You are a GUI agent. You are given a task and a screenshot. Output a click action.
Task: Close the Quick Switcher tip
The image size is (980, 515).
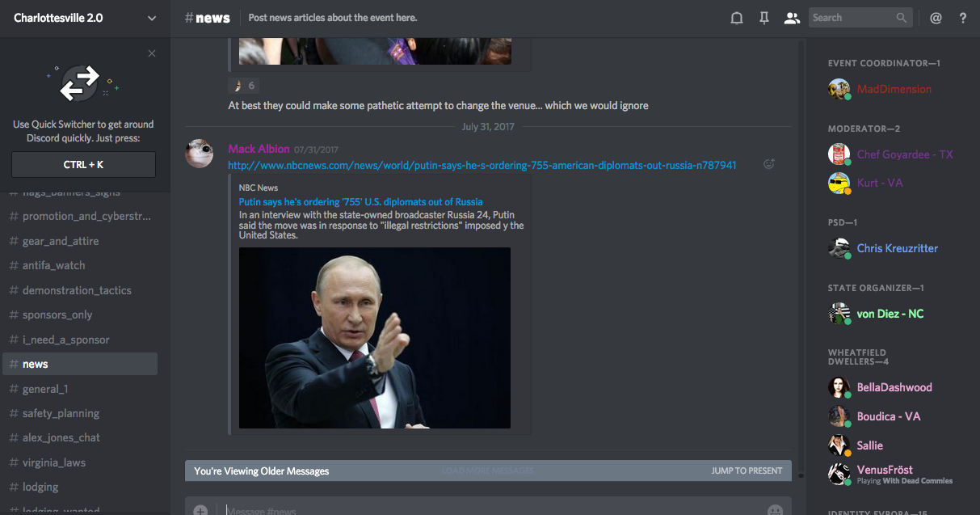click(x=152, y=53)
